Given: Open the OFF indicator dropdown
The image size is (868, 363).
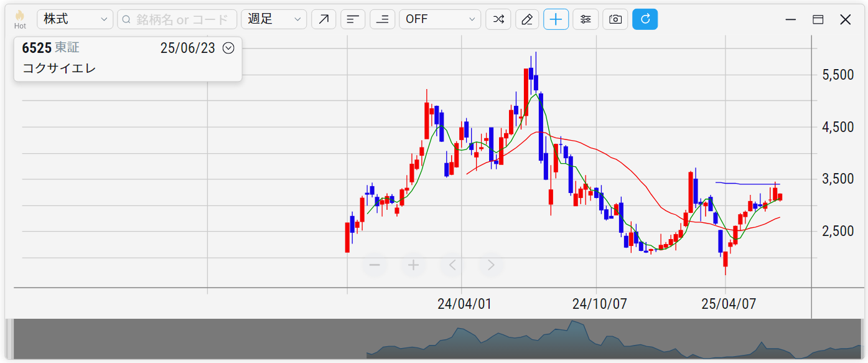Looking at the screenshot, I should click(439, 19).
